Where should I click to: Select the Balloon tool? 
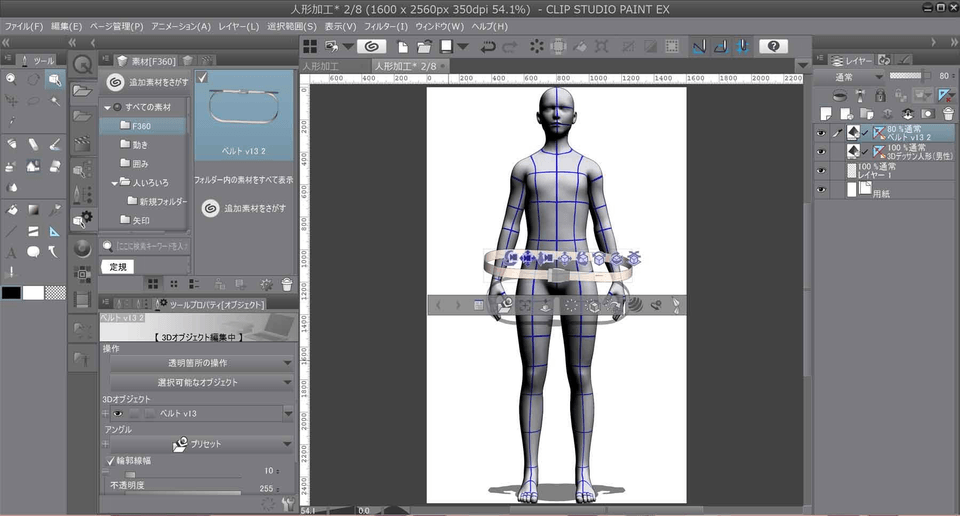coord(33,252)
